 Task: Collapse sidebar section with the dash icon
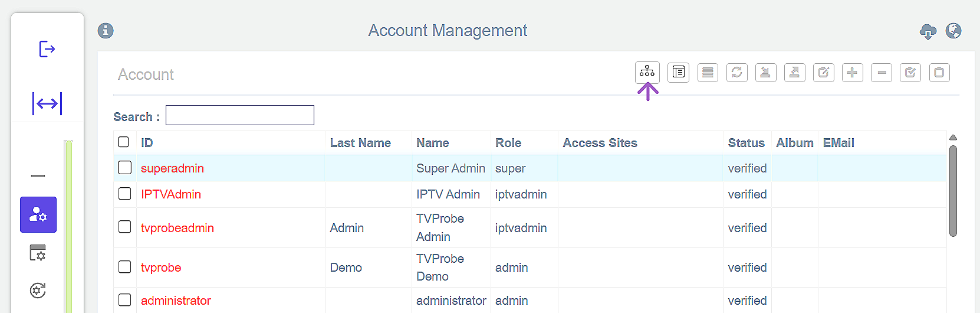(38, 175)
